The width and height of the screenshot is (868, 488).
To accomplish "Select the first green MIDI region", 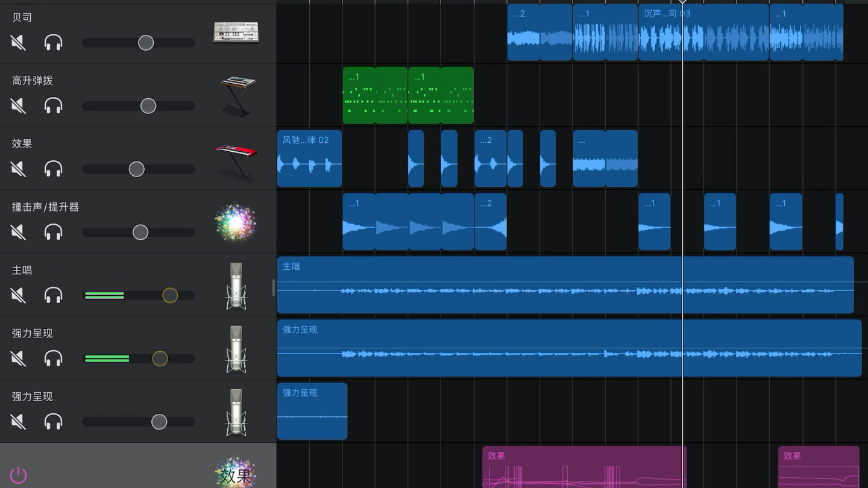I will (x=375, y=95).
